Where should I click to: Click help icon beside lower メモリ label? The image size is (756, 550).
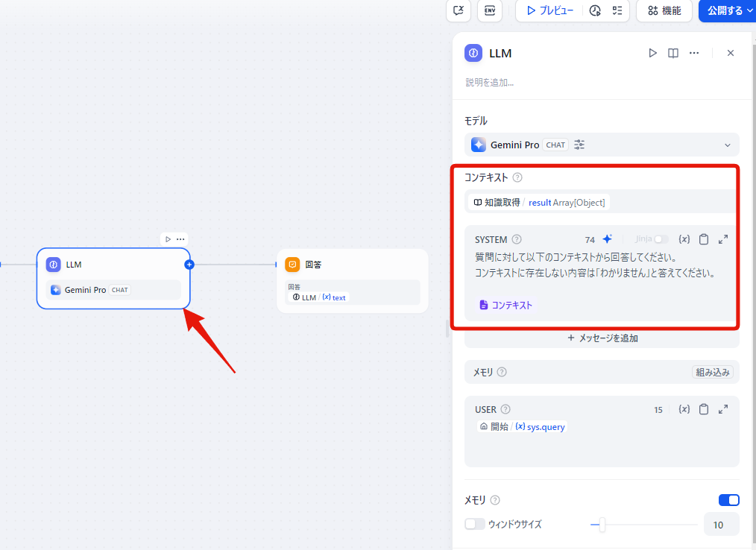tap(494, 500)
